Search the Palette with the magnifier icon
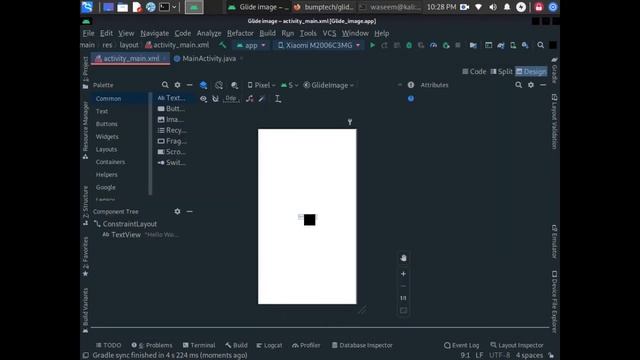The height and width of the screenshot is (360, 640). pyautogui.click(x=165, y=85)
